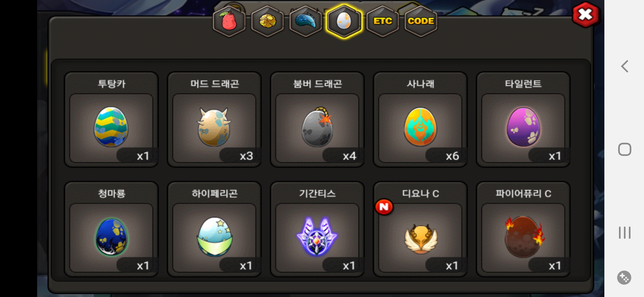Select the 파이어퓨리 C flaming egg

click(x=523, y=229)
